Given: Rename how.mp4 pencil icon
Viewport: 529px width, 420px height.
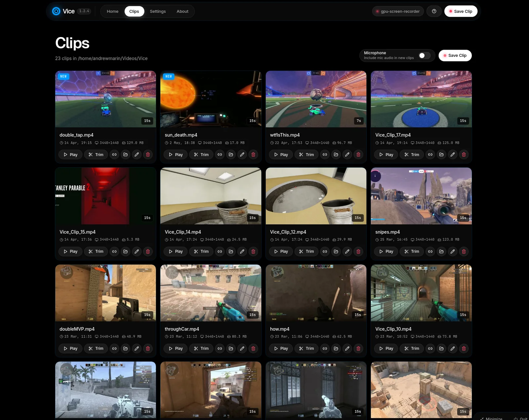Looking at the screenshot, I should [347, 348].
